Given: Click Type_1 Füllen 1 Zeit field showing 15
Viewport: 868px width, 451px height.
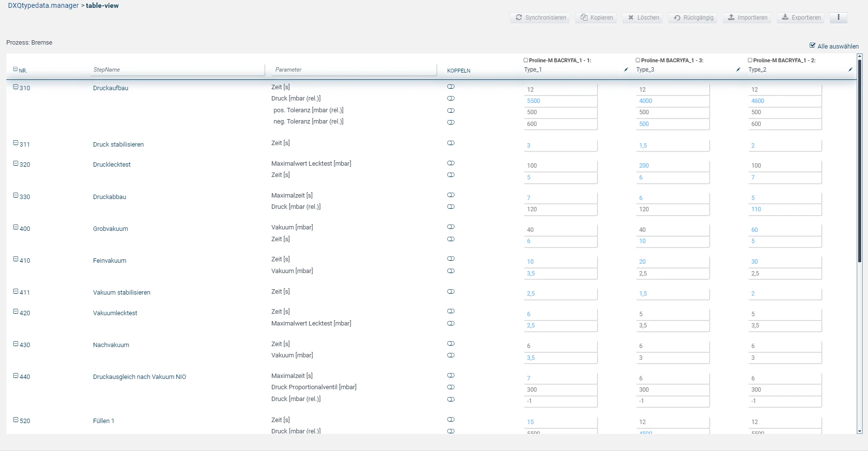Looking at the screenshot, I should 560,422.
